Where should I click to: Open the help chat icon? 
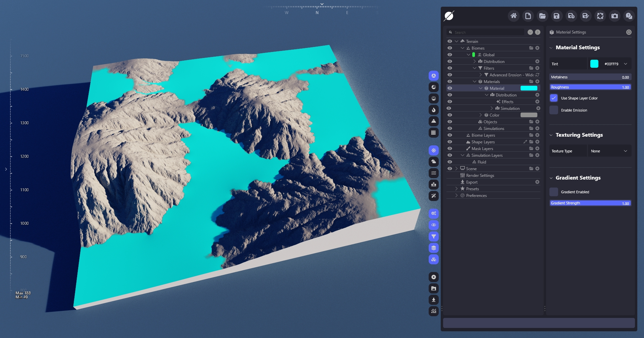pos(629,16)
